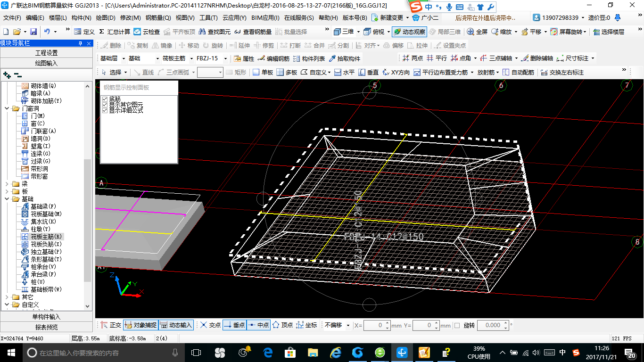Toggle the 旋转 checkbox
The image size is (644, 362).
click(457, 325)
